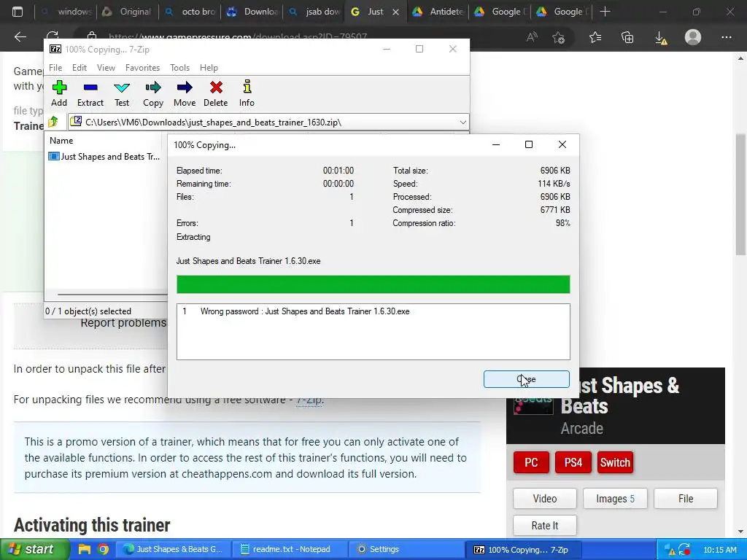747x560 pixels.
Task: Click the sync icon in system tray
Action: click(x=685, y=550)
